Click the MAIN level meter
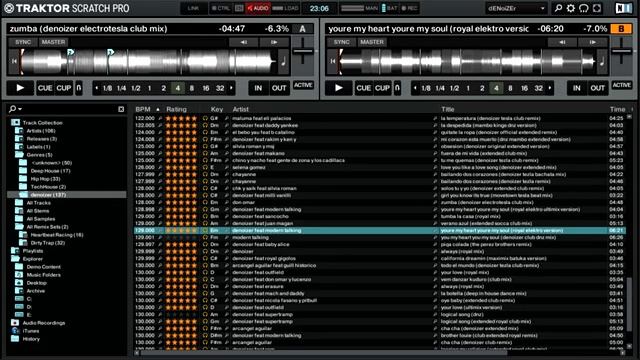 359,8
